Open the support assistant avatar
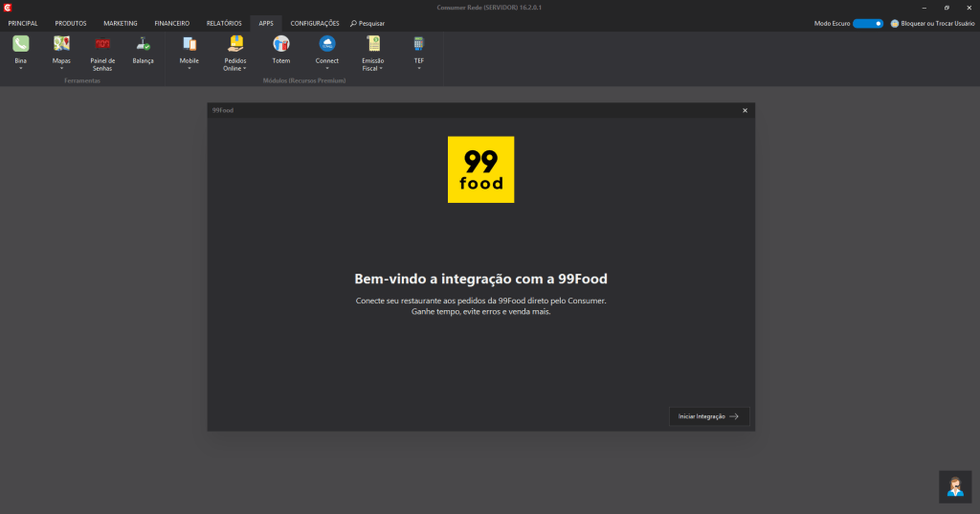 point(955,486)
